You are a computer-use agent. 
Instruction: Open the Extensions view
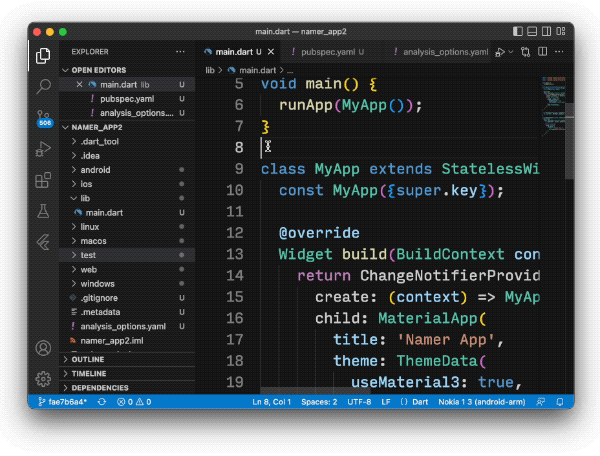(x=43, y=180)
